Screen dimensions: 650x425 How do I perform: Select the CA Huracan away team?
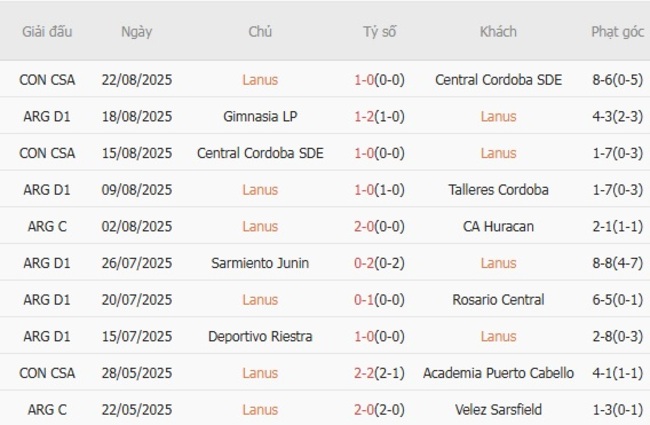[x=498, y=226]
